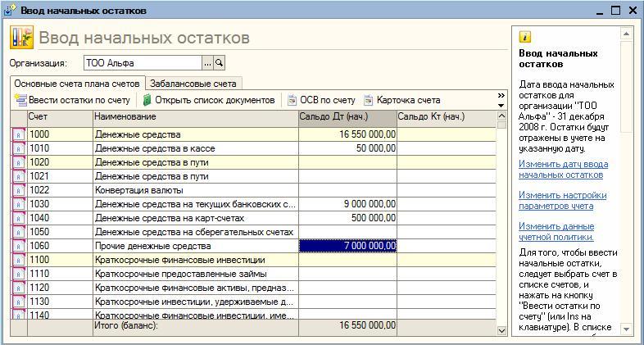Select the row icon for account 1000
Screen dimensions: 644x345
tap(18, 134)
